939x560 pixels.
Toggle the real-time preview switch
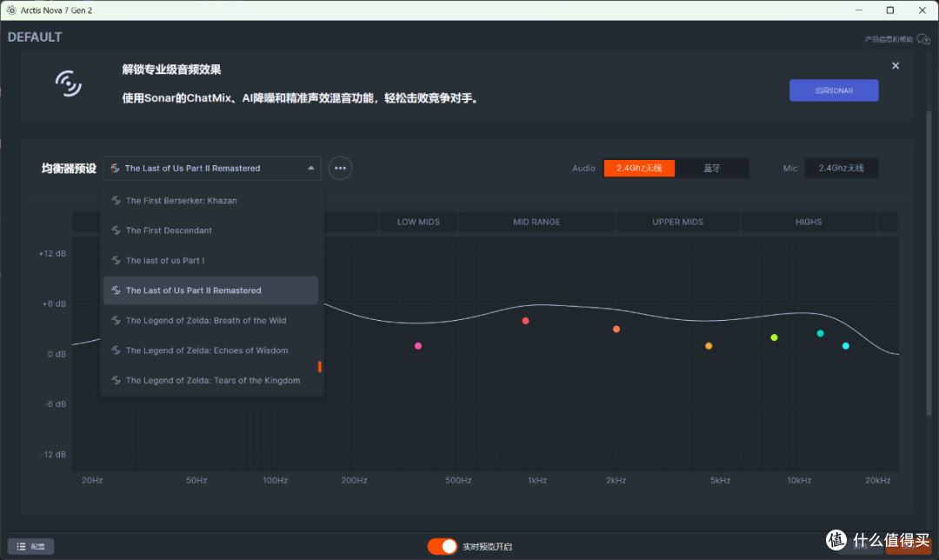point(442,546)
